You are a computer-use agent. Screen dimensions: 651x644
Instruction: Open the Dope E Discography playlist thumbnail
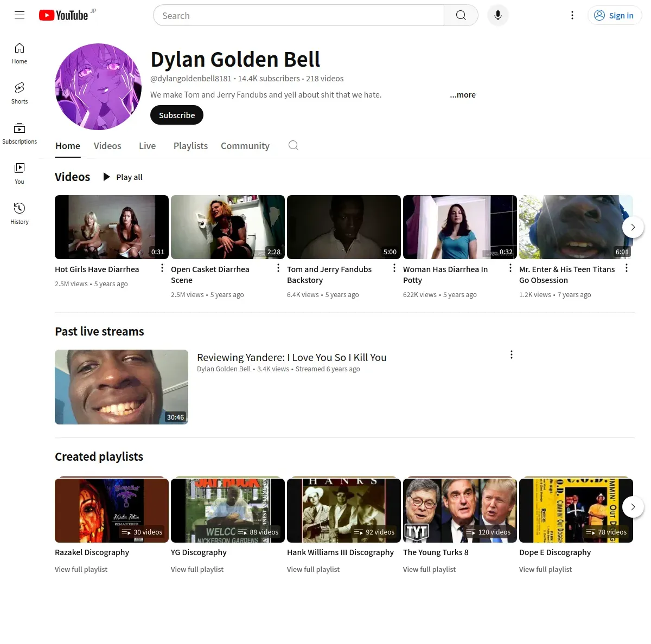[x=576, y=510]
